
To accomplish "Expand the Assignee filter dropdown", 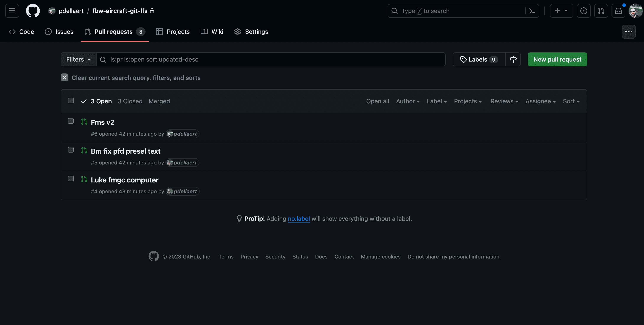I will point(540,101).
